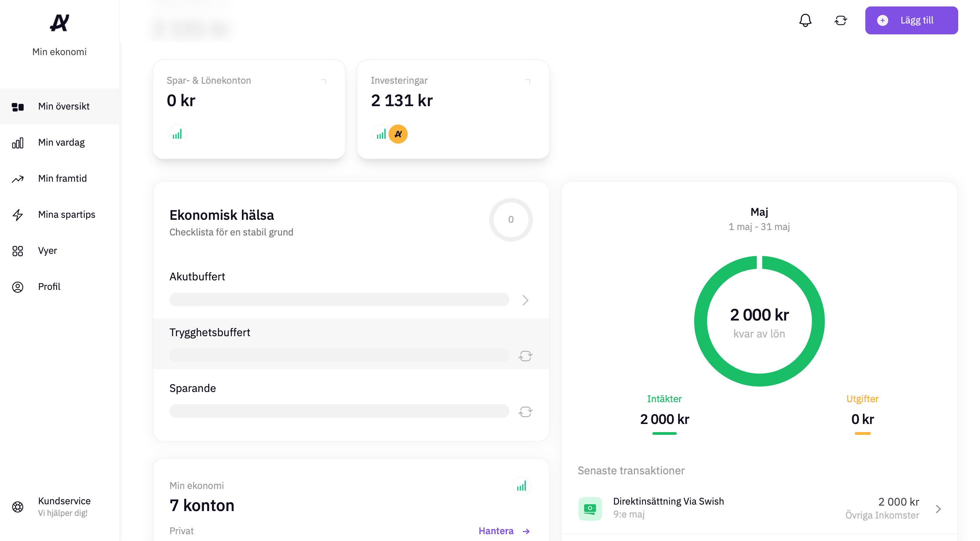The width and height of the screenshot is (980, 541).
Task: Open Vyer from the sidebar
Action: tap(47, 251)
